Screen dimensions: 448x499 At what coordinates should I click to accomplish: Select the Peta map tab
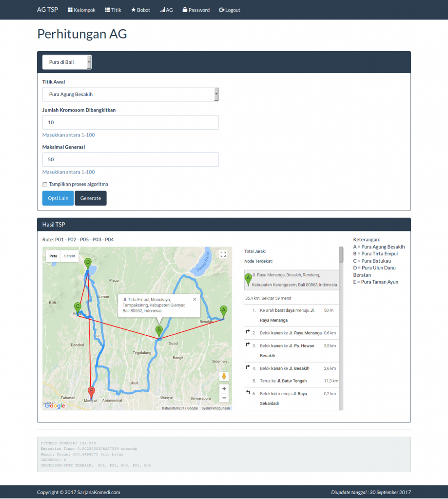53,256
